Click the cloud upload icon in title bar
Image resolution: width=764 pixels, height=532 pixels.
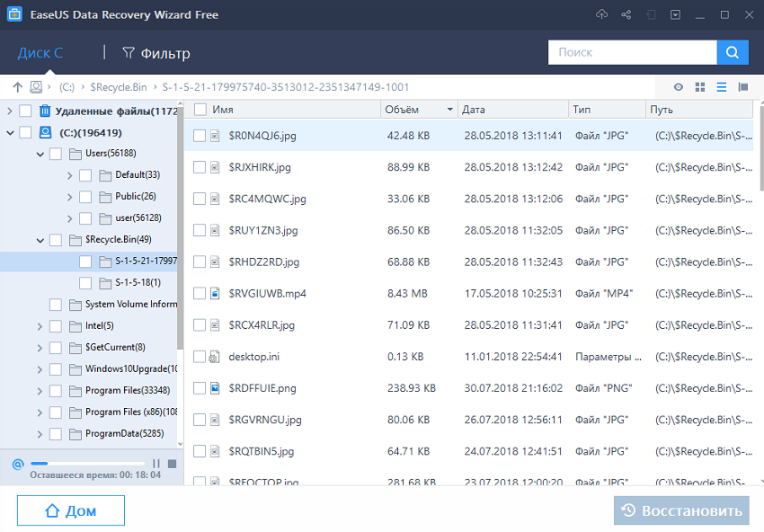point(601,14)
